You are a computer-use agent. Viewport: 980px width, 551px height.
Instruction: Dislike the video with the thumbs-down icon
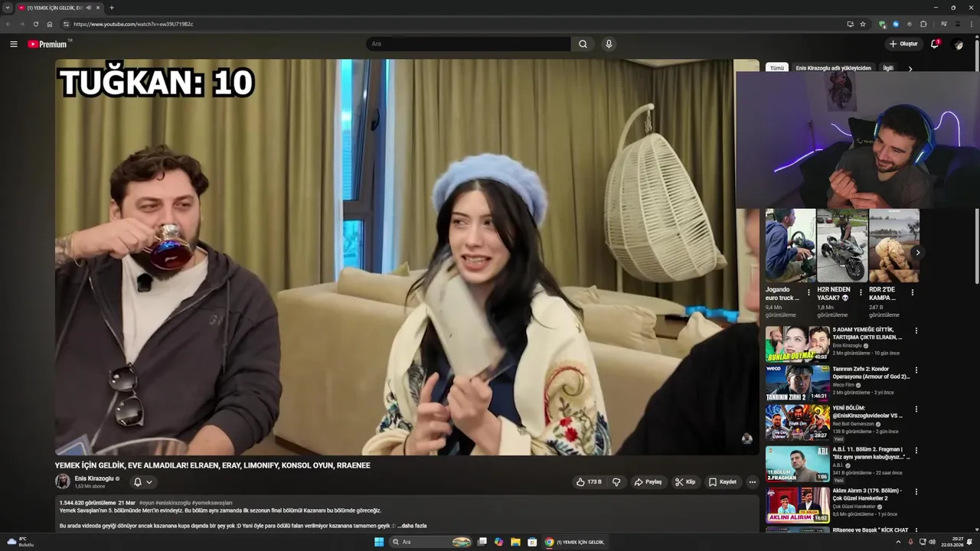[x=616, y=482]
